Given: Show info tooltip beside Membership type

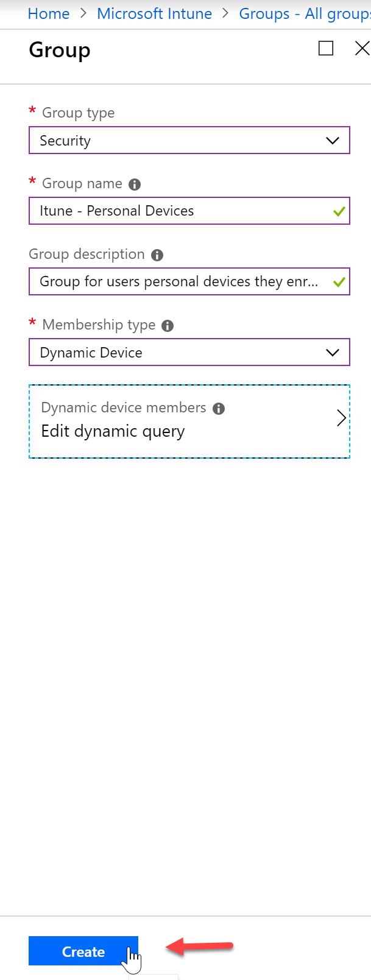Looking at the screenshot, I should click(168, 326).
